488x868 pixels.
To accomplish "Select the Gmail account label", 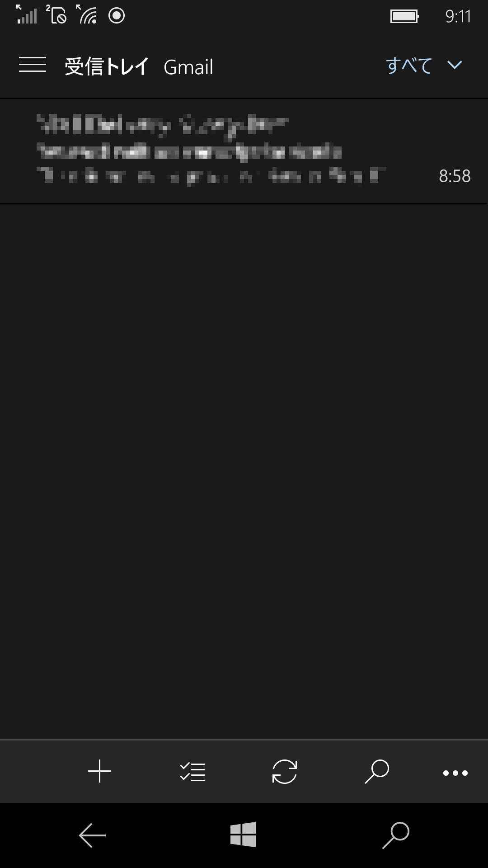I will click(188, 67).
